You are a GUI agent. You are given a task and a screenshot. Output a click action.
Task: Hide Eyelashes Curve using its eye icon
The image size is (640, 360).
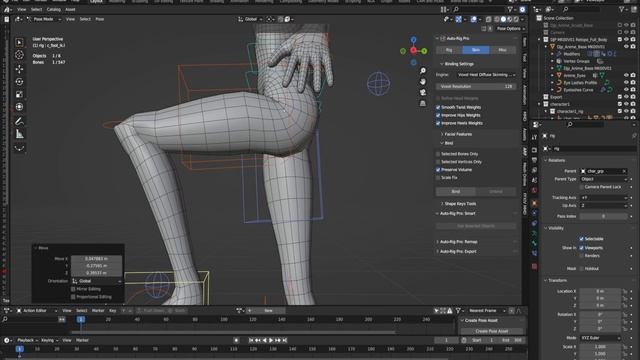[626, 90]
